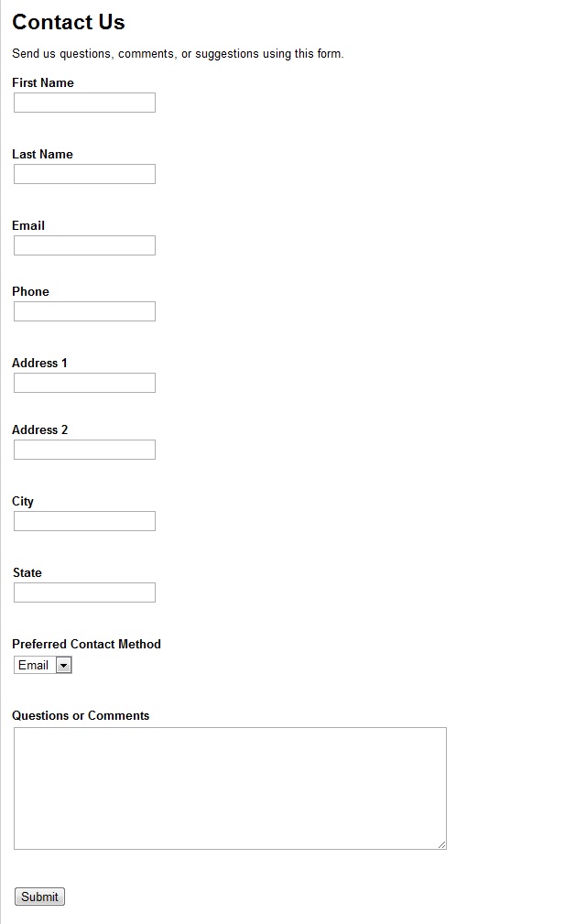Click the textarea resize handle

click(x=442, y=844)
